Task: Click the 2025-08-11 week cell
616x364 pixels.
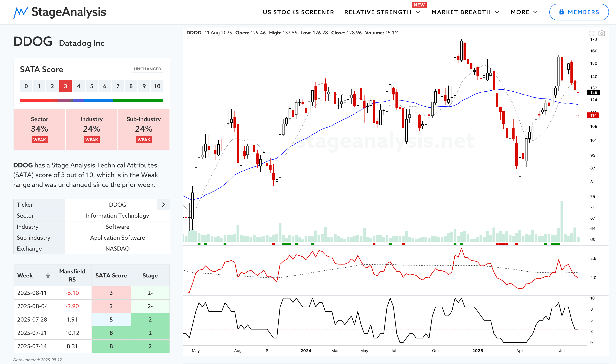Action: click(x=33, y=293)
